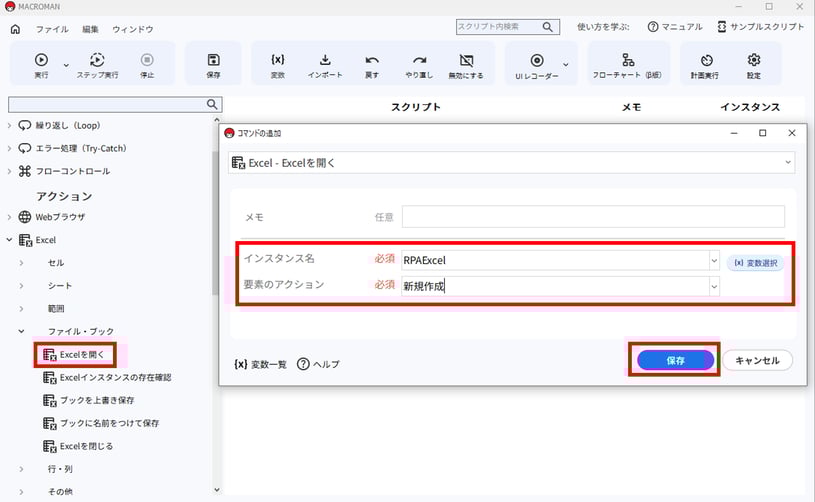Open the 要素のアクション dropdown
Screen dimensions: 815x502
tap(713, 286)
